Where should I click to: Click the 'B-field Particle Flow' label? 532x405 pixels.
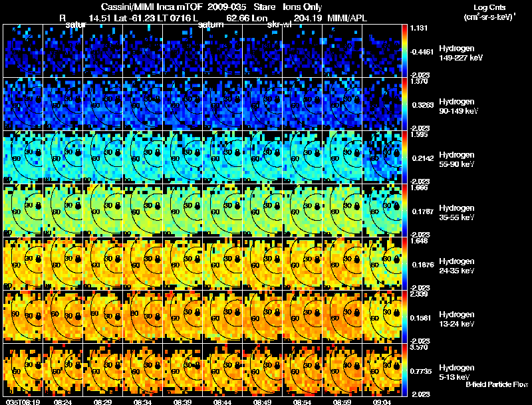tap(497, 384)
